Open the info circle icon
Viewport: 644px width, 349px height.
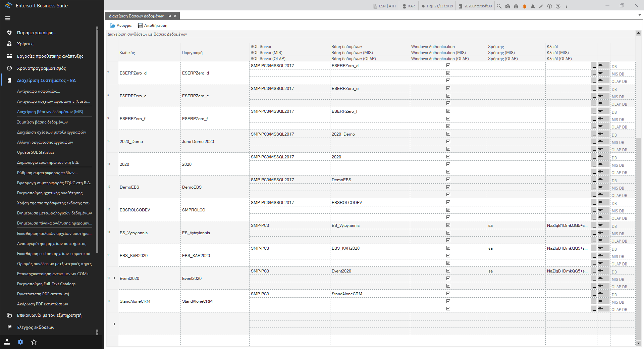point(549,6)
